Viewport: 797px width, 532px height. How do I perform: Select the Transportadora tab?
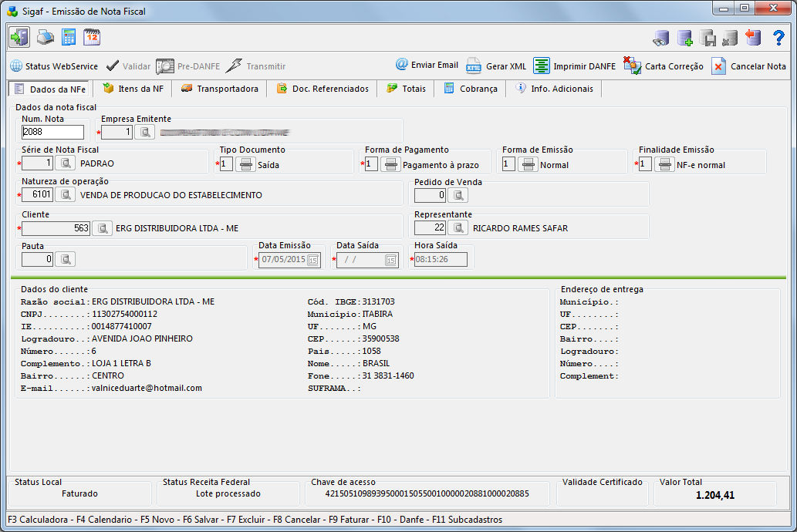[x=220, y=89]
